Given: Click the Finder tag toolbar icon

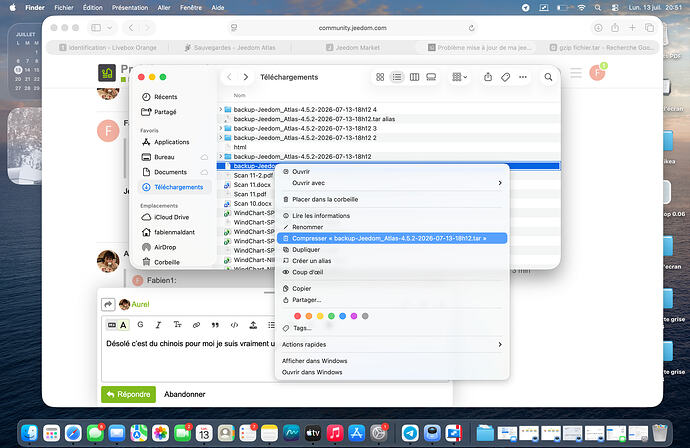Looking at the screenshot, I should pos(505,77).
